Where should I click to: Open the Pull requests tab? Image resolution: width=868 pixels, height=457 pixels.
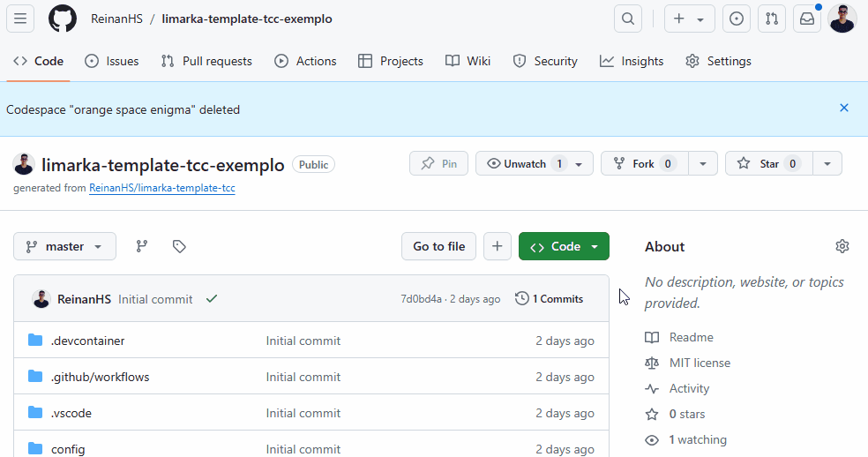point(206,61)
